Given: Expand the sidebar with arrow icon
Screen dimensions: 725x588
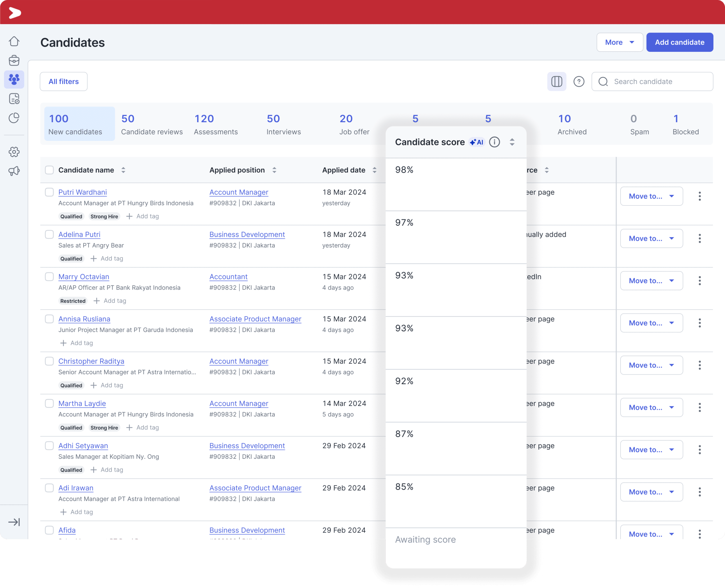Looking at the screenshot, I should pyautogui.click(x=14, y=522).
